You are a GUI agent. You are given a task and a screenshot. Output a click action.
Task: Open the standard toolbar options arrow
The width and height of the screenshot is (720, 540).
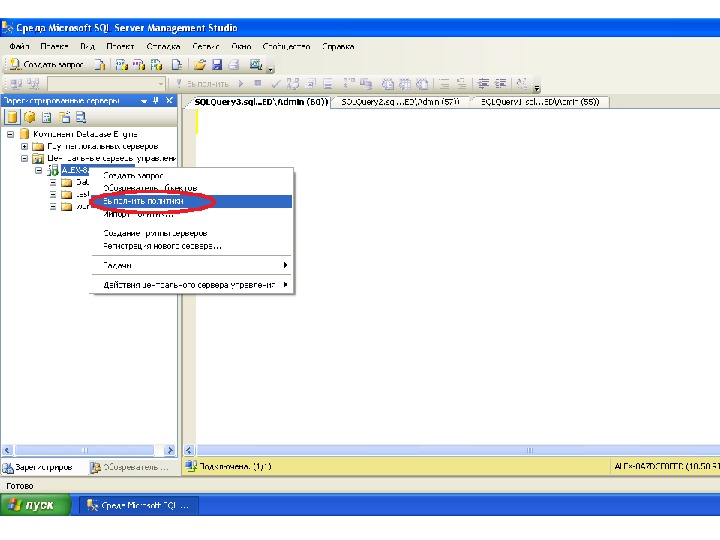tap(270, 69)
